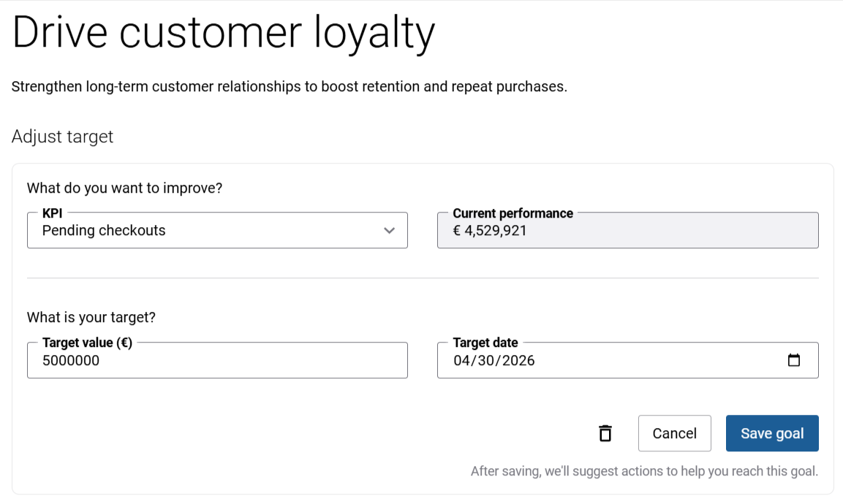Click the 'What do you want to improve?' text
The width and height of the screenshot is (843, 504).
click(x=124, y=188)
